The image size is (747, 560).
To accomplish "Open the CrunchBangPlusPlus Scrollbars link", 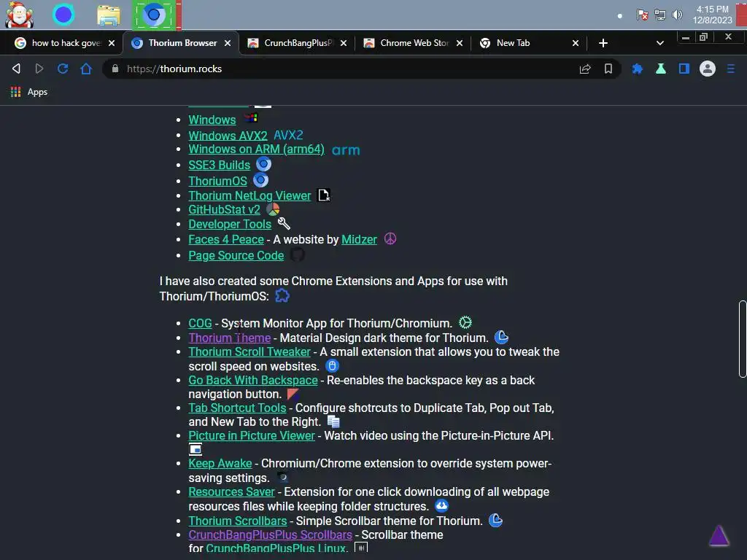I will coord(270,534).
